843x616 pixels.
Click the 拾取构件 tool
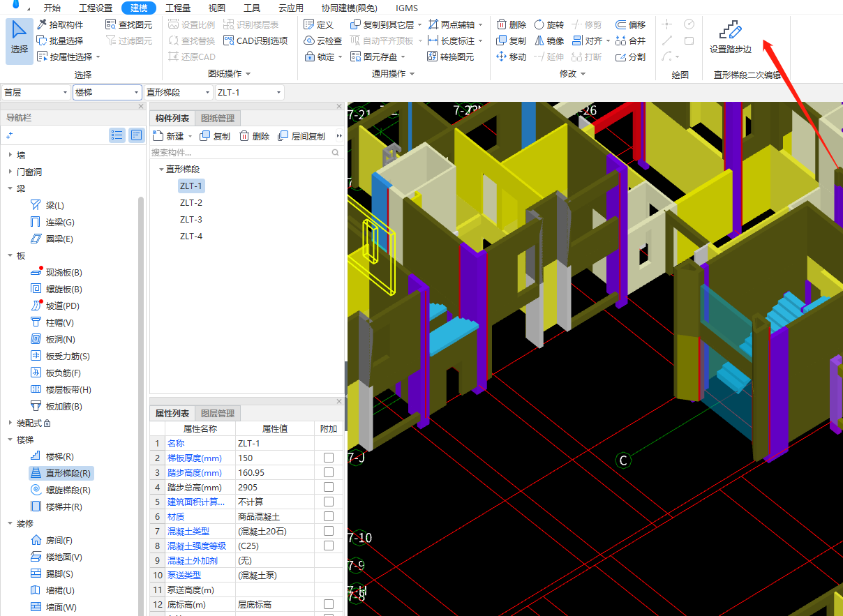pos(60,24)
